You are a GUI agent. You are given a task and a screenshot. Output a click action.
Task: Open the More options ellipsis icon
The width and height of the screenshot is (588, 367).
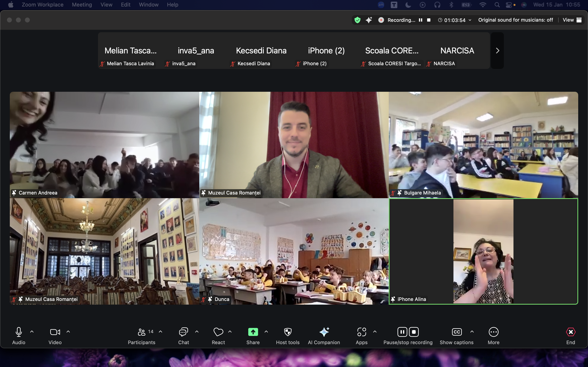click(493, 332)
